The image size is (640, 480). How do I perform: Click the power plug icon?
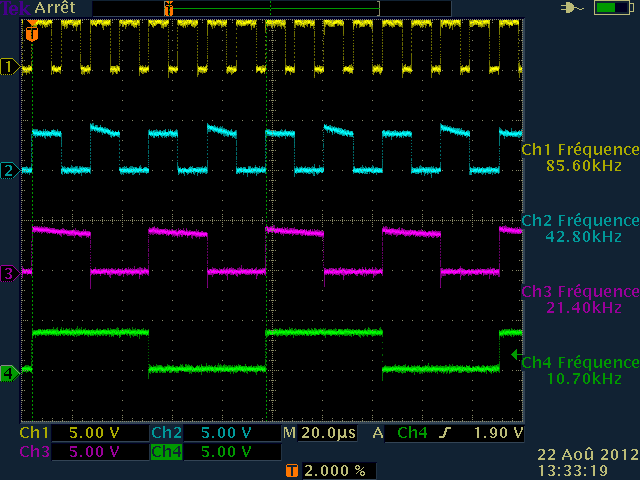pyautogui.click(x=573, y=8)
